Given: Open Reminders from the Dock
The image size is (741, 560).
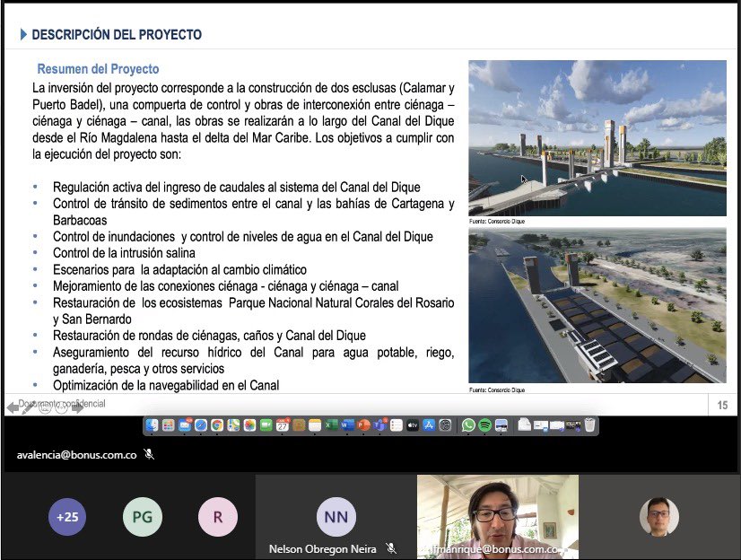Looking at the screenshot, I should pos(397,425).
